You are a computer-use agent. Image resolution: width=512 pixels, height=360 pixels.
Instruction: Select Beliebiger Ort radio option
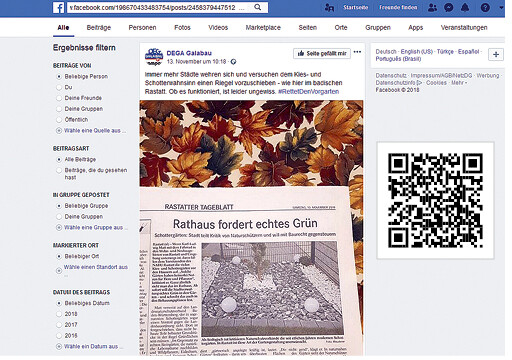point(59,256)
